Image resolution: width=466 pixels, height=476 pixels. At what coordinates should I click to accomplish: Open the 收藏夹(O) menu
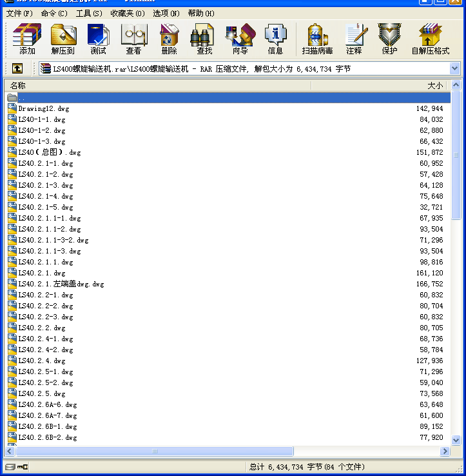128,14
